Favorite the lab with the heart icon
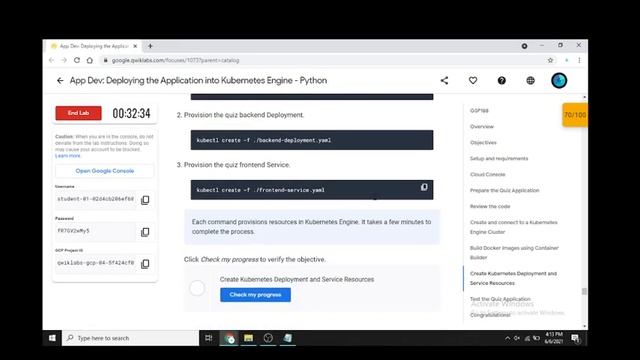The width and height of the screenshot is (640, 360). 473,81
